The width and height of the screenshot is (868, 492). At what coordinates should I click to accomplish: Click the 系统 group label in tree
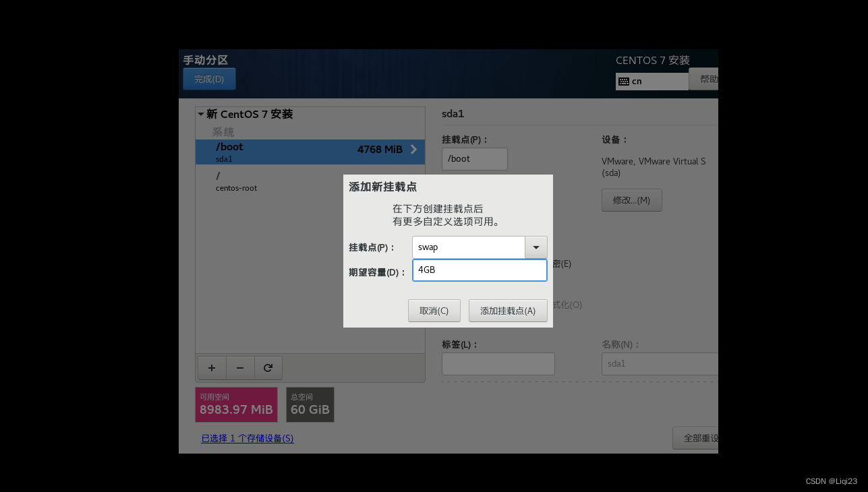tap(223, 132)
